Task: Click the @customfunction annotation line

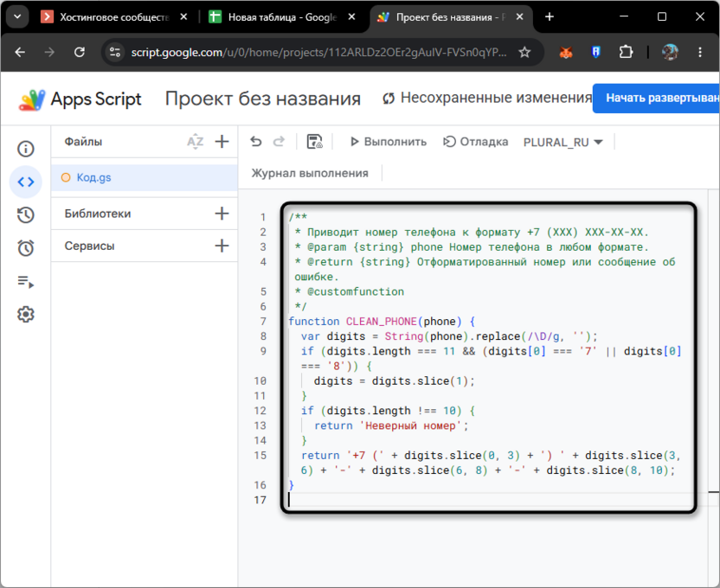Action: (350, 291)
